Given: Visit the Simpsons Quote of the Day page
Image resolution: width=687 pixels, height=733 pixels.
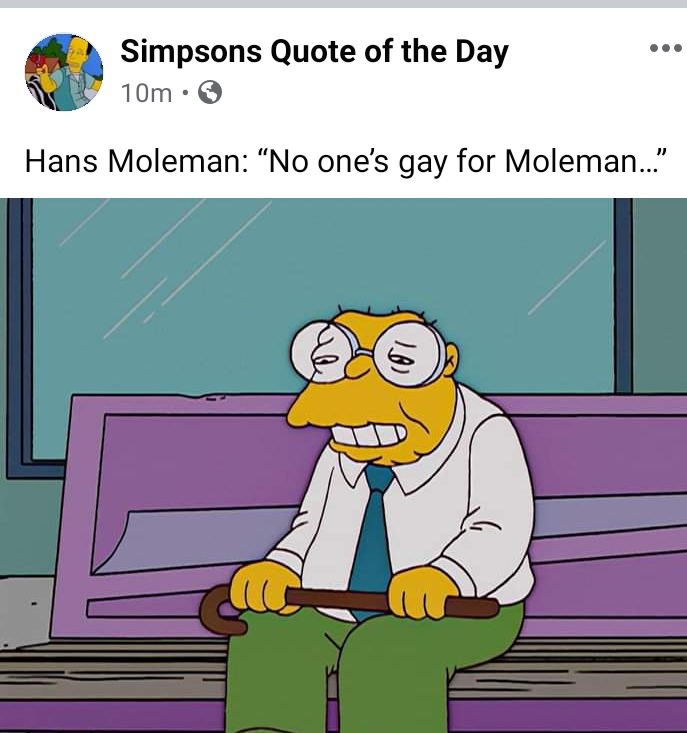Looking at the screenshot, I should (314, 51).
